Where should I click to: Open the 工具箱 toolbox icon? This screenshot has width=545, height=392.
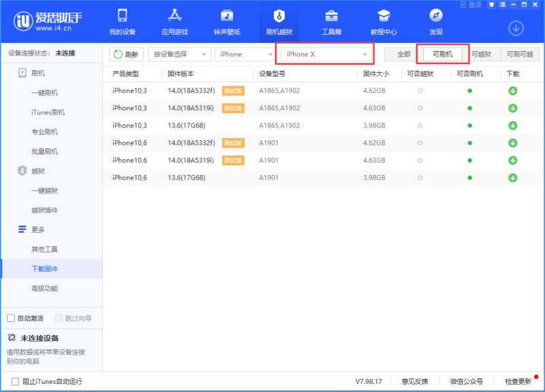pyautogui.click(x=331, y=16)
